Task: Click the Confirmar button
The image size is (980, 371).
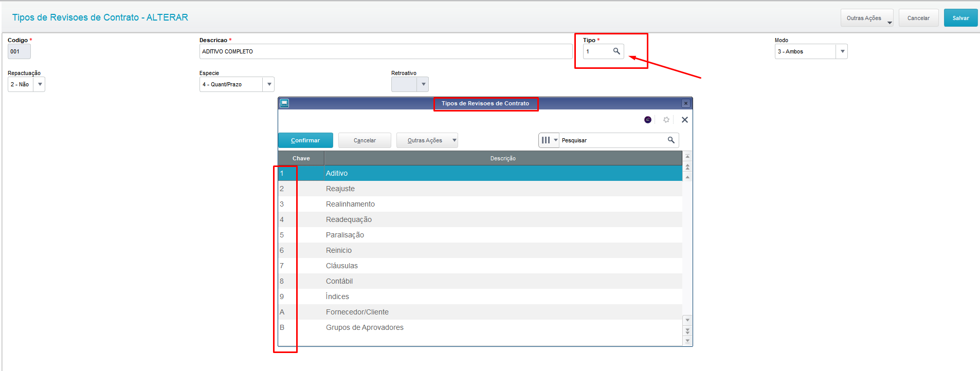Action: coord(305,140)
